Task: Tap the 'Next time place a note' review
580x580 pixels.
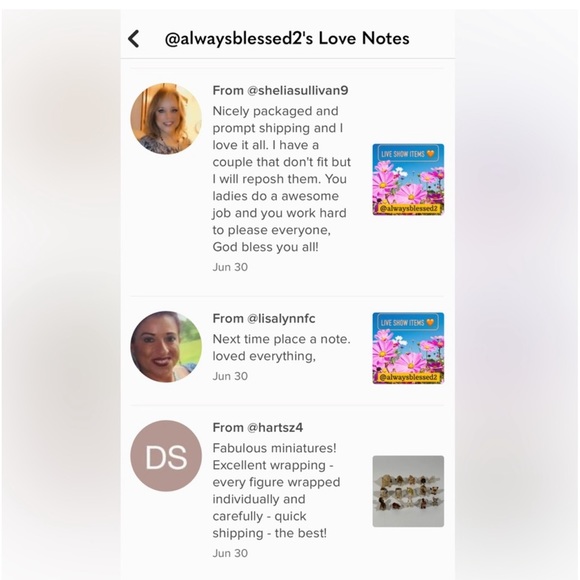Action: [281, 348]
